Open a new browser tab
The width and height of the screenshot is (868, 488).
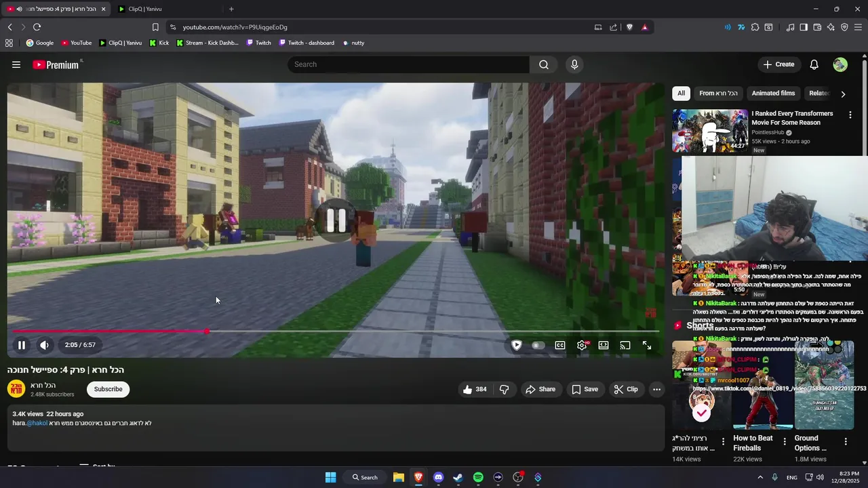pos(231,9)
